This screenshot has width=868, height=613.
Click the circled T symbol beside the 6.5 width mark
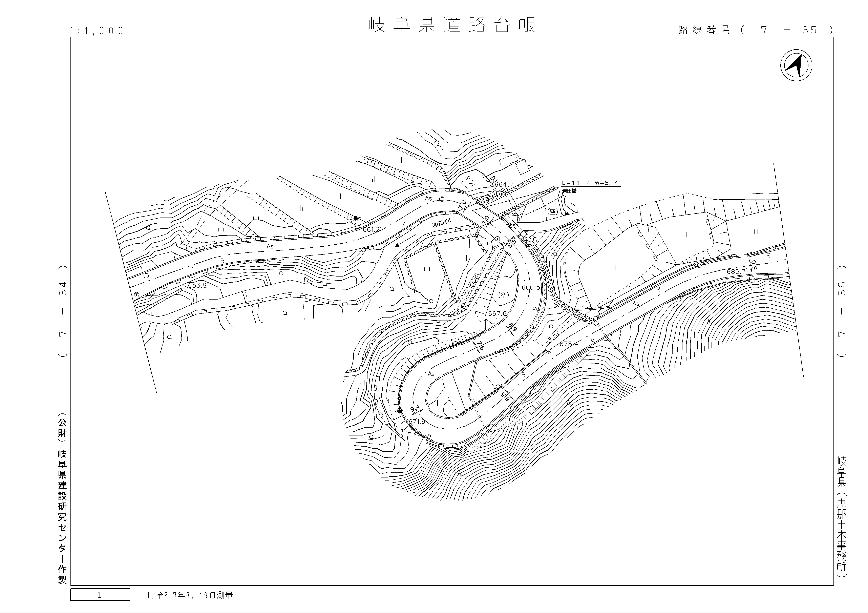click(497, 239)
